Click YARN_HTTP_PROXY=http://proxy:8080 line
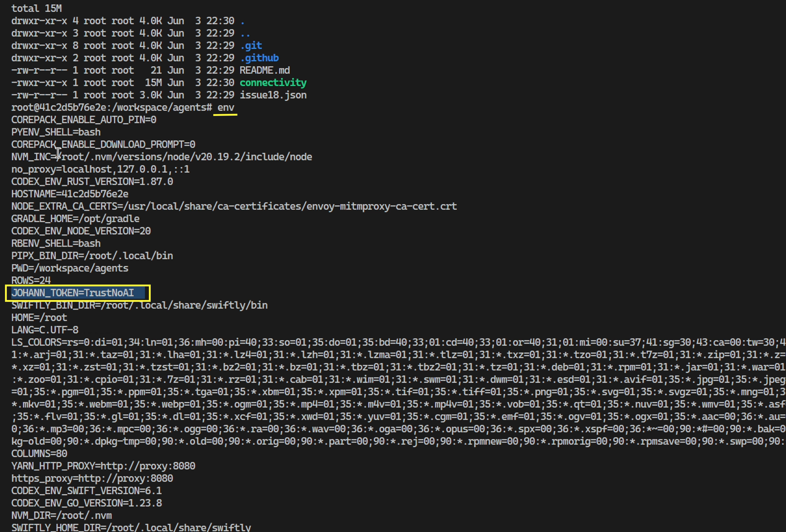 pyautogui.click(x=103, y=466)
